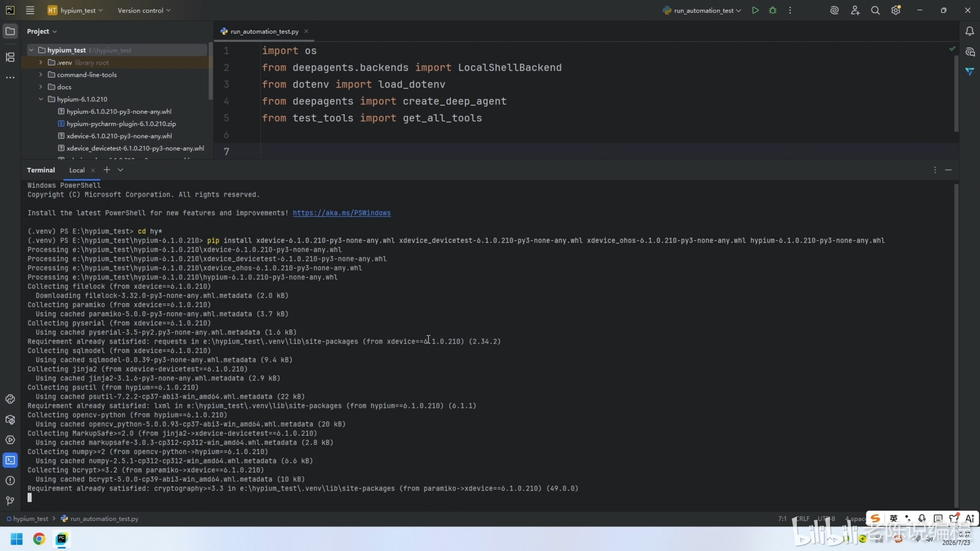Collapse the hypium_test root folder

[31, 50]
